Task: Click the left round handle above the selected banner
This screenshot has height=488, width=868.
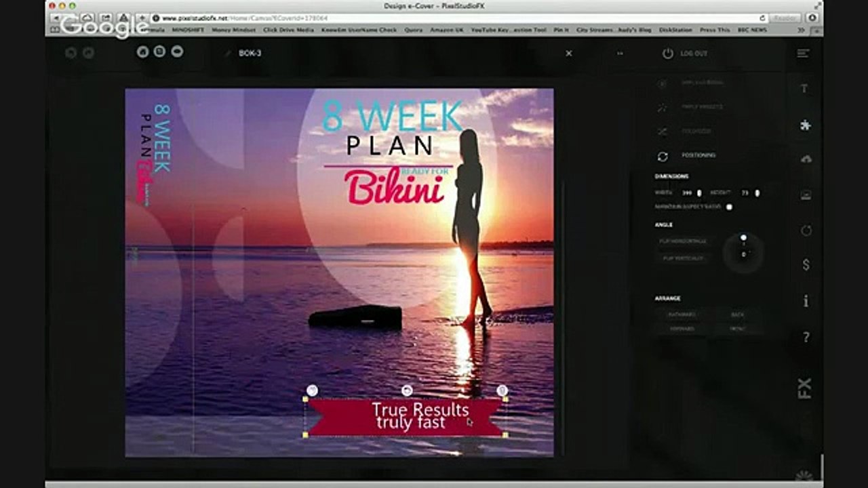Action: [x=312, y=390]
